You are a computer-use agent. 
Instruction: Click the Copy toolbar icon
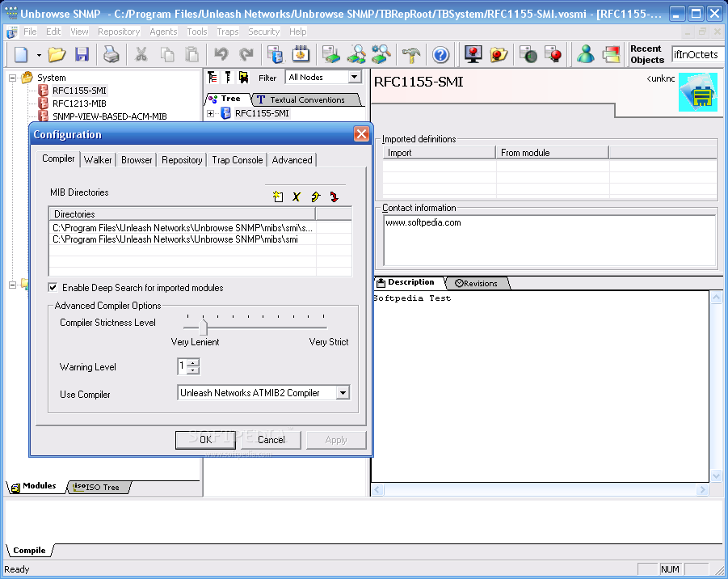pos(166,54)
